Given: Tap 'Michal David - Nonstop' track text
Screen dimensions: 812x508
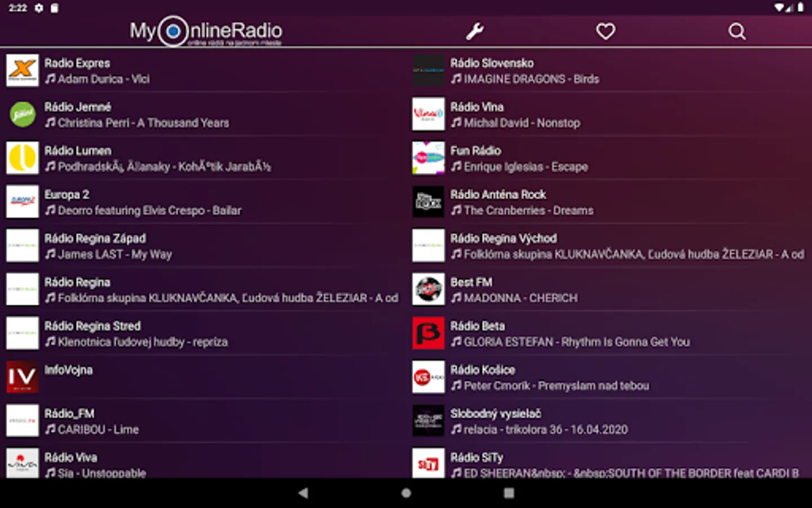Looking at the screenshot, I should [x=522, y=123].
